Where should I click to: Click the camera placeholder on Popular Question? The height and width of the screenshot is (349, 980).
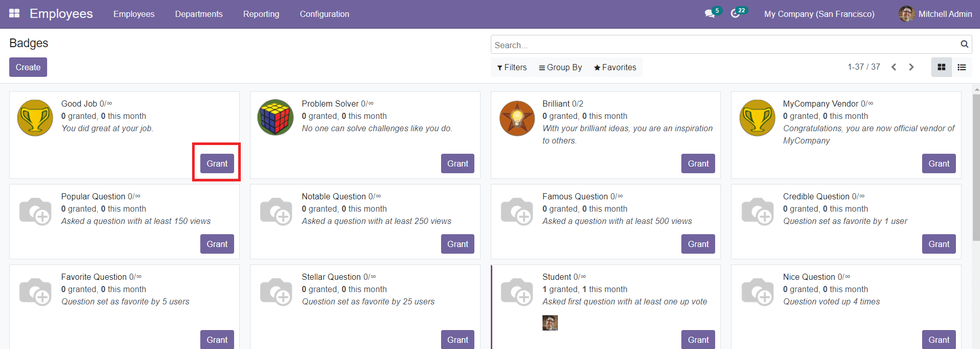[35, 211]
